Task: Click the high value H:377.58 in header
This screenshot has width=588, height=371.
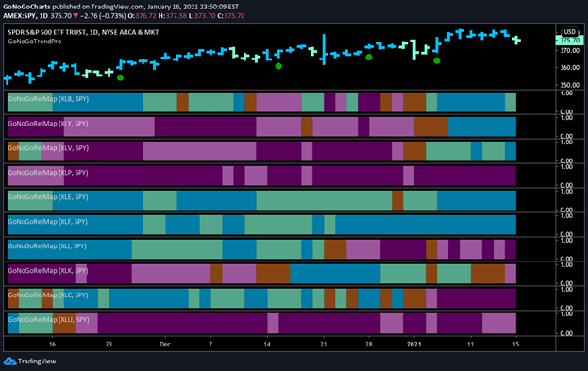Action: [173, 16]
